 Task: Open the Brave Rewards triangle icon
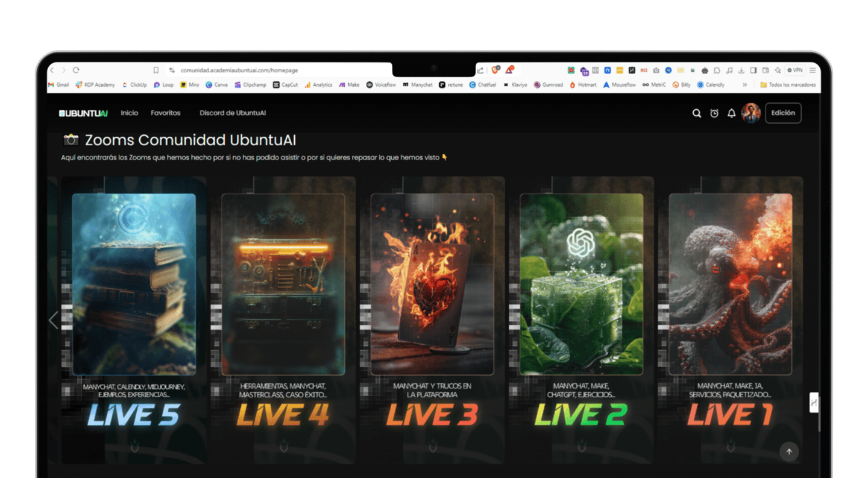tap(509, 70)
